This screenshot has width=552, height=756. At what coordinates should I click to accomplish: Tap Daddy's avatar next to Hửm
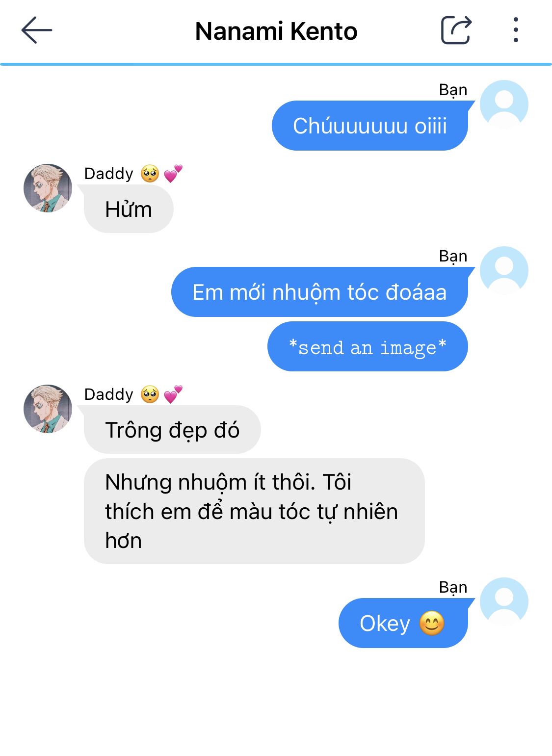point(48,188)
